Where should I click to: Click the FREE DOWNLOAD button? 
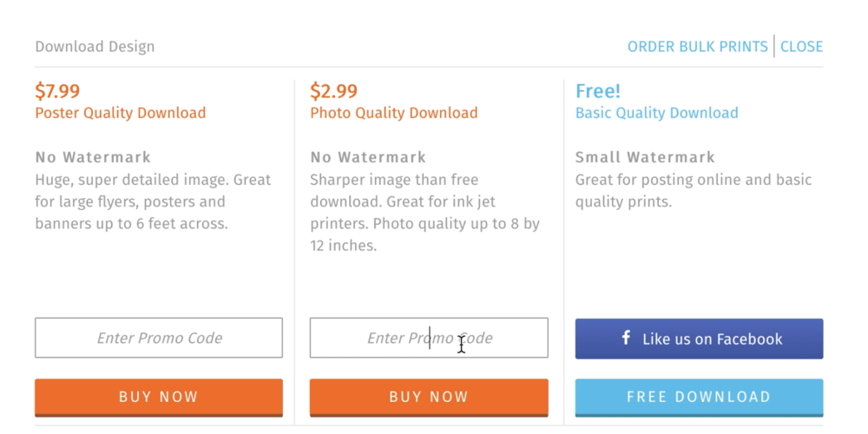699,398
